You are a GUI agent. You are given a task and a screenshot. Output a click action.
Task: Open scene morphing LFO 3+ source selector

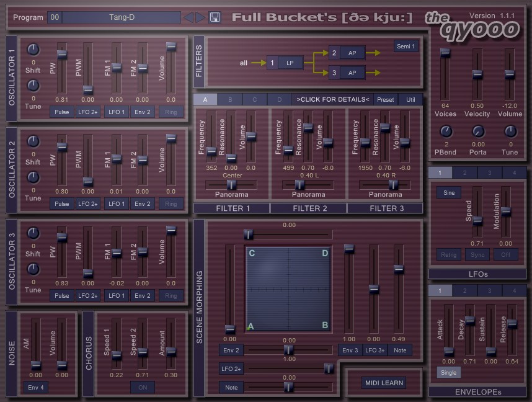(x=375, y=351)
